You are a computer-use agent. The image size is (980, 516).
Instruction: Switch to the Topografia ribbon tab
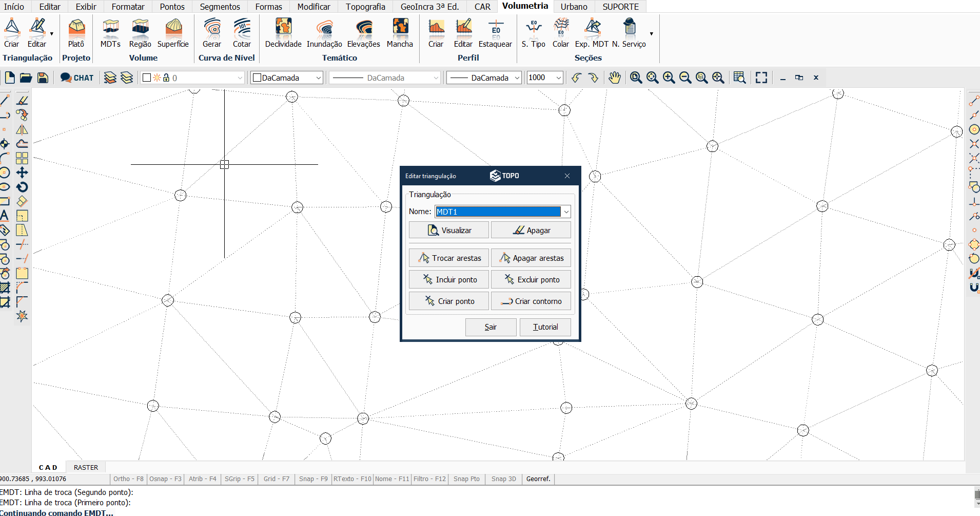[365, 7]
